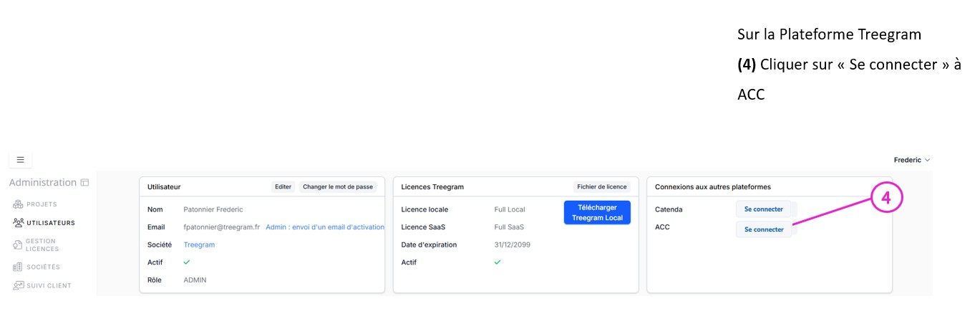The width and height of the screenshot is (980, 309).
Task: Click Changer le mot de passe
Action: click(x=338, y=187)
